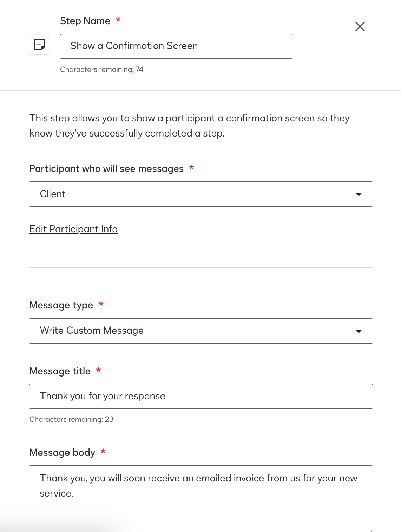This screenshot has height=532, width=401.
Task: Click the Message title label
Action: pos(60,371)
